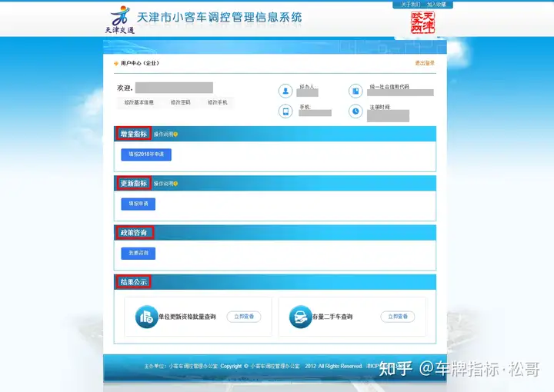The width and height of the screenshot is (554, 392).
Task: Click the 增量指标 section heading
Action: 134,134
